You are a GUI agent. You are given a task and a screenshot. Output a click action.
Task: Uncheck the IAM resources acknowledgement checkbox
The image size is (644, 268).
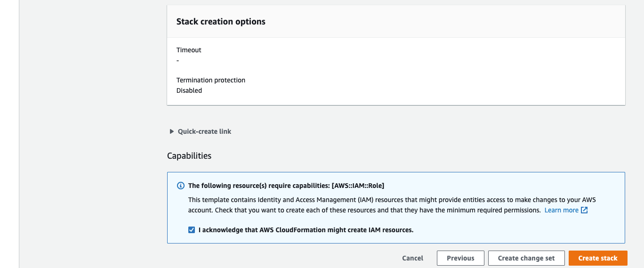tap(191, 230)
